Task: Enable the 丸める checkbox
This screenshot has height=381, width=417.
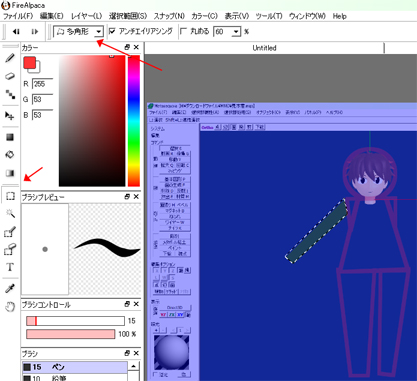Action: pos(183,31)
